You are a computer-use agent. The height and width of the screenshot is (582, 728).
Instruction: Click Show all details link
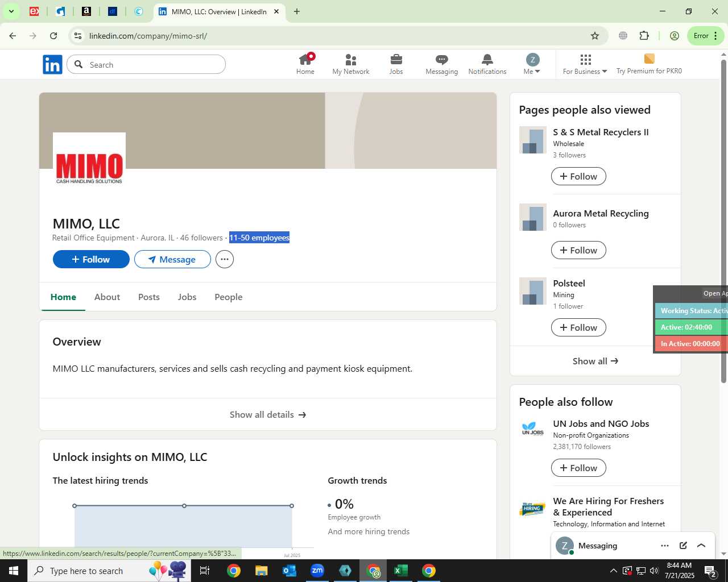pyautogui.click(x=268, y=414)
